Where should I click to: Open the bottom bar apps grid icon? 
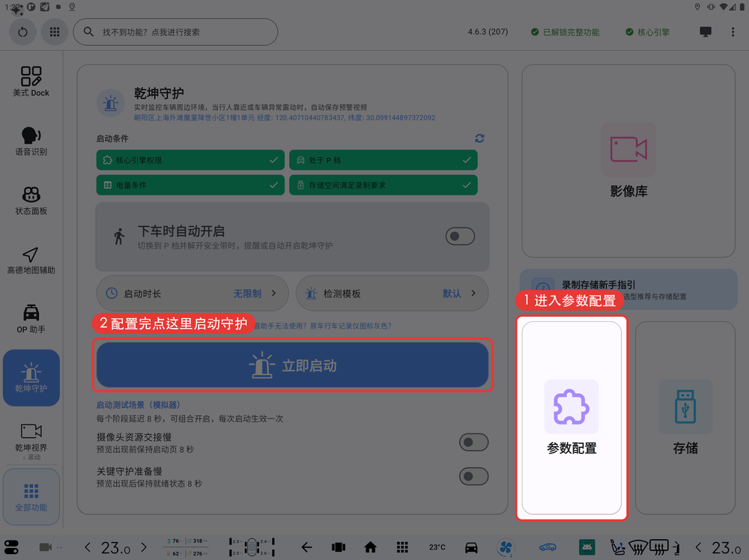pyautogui.click(x=402, y=547)
